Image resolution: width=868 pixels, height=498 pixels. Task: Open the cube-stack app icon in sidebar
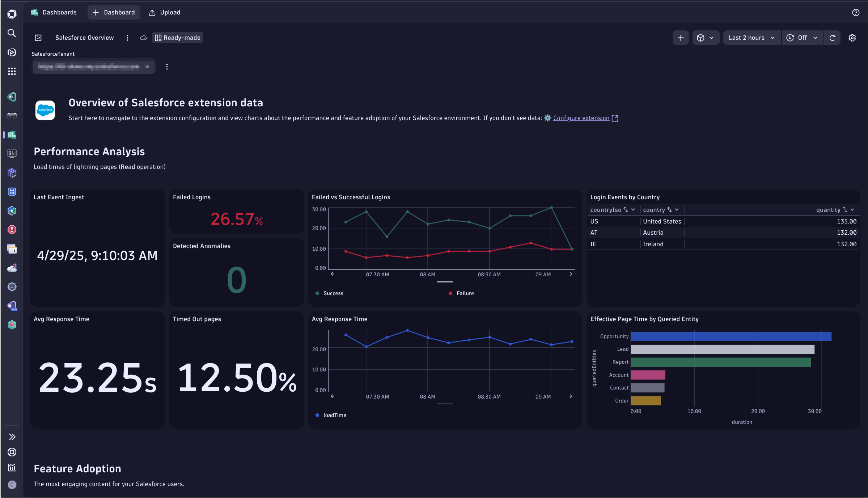point(12,173)
